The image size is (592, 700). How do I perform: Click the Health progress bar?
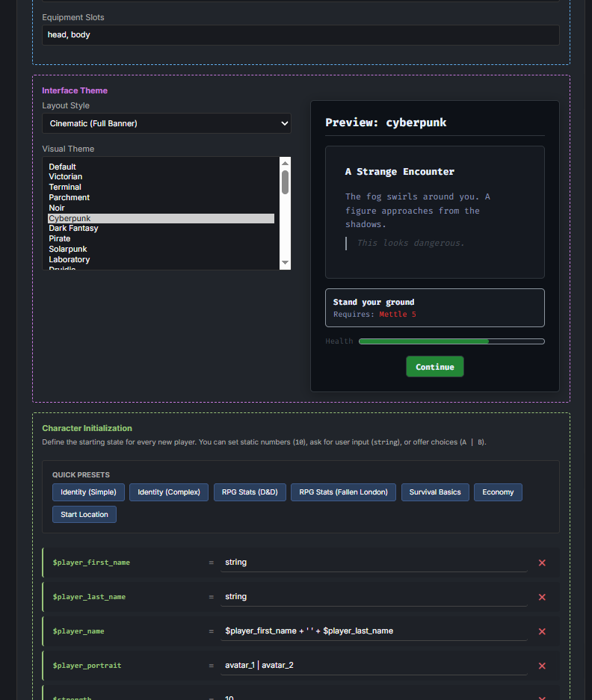(451, 341)
